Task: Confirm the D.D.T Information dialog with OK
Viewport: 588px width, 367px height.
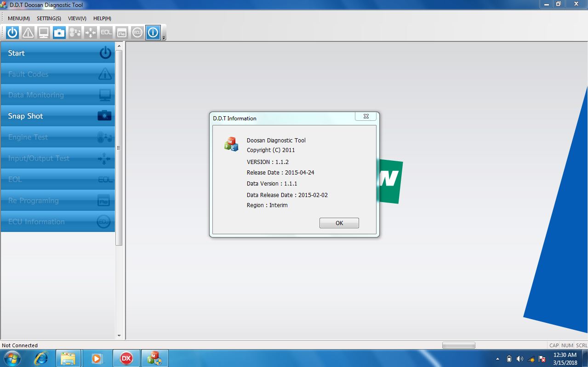Action: [x=339, y=223]
